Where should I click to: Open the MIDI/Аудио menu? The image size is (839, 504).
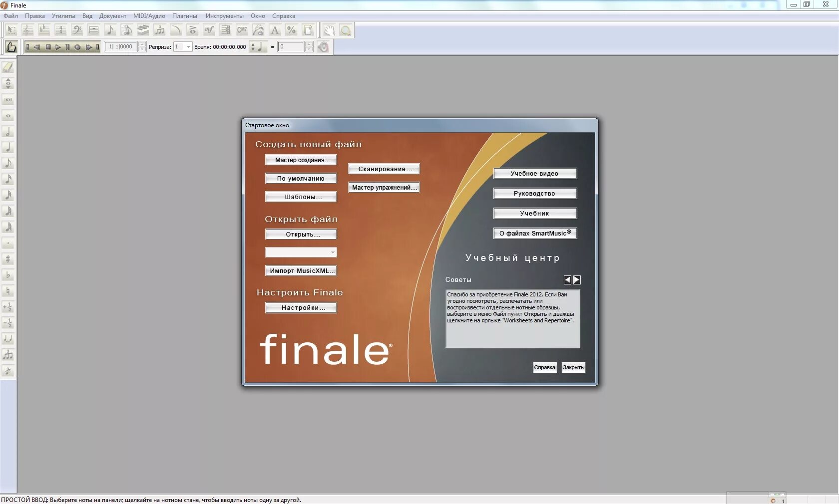(x=149, y=16)
